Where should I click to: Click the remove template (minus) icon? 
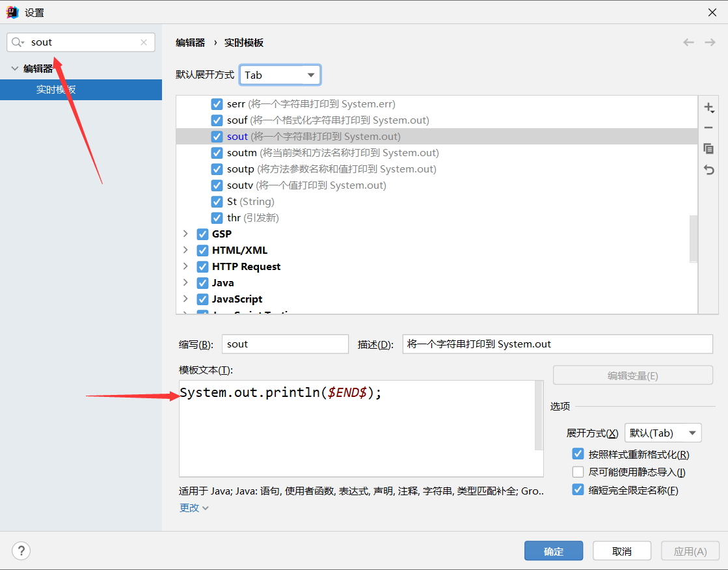708,128
